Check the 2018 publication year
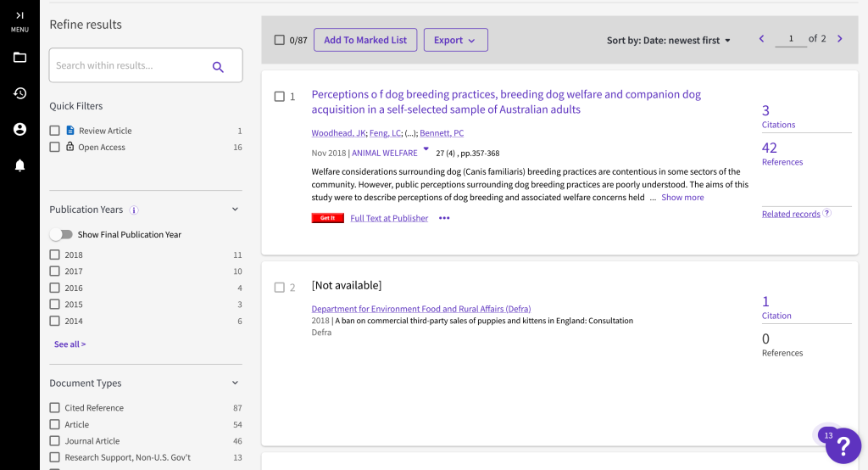868x470 pixels. (x=54, y=255)
